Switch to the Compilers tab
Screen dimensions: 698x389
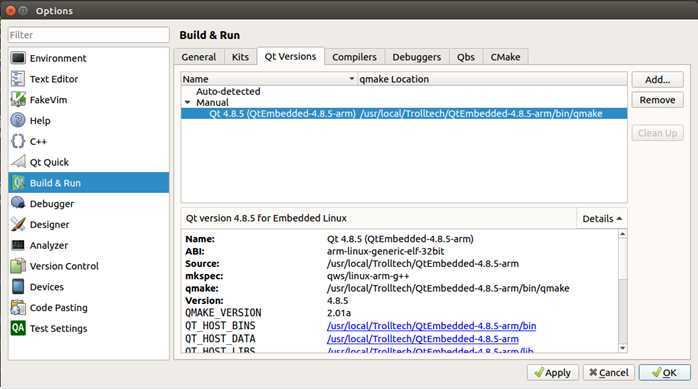pyautogui.click(x=354, y=57)
